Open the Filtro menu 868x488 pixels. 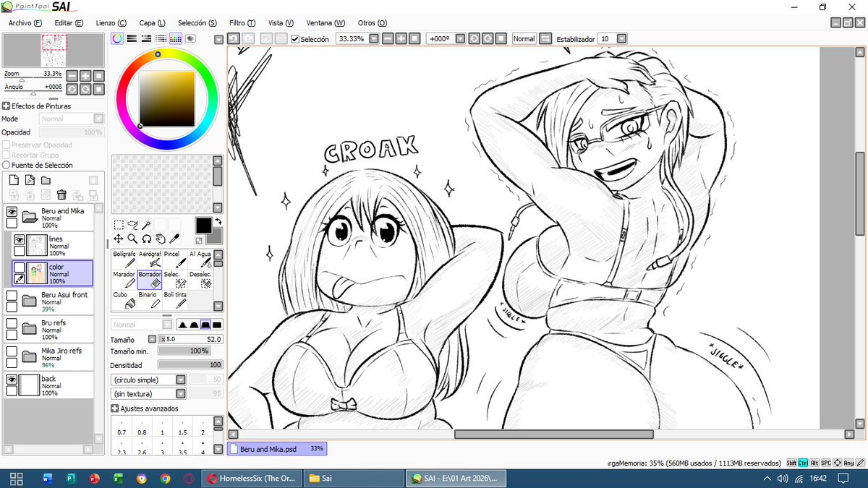coord(242,22)
